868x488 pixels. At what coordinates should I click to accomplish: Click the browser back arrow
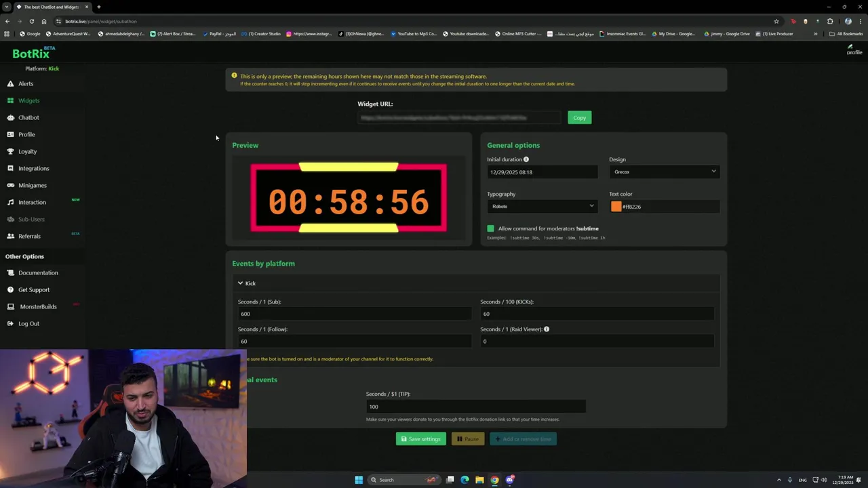click(7, 21)
